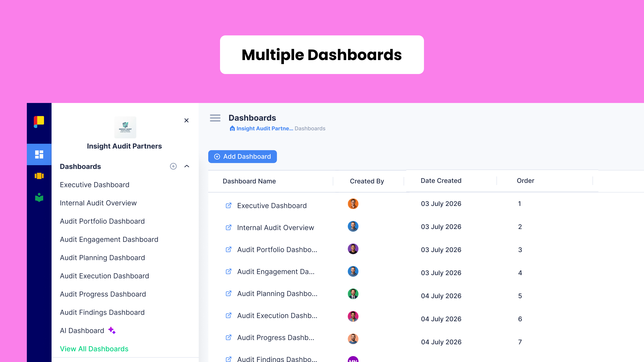The width and height of the screenshot is (644, 362).
Task: Click Dashboards page title heading
Action: pos(252,118)
